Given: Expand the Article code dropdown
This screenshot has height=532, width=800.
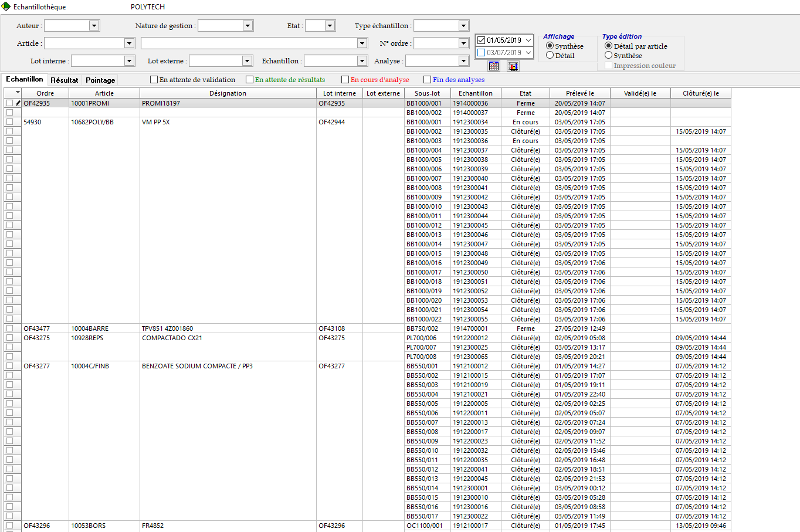Looking at the screenshot, I should pyautogui.click(x=129, y=43).
